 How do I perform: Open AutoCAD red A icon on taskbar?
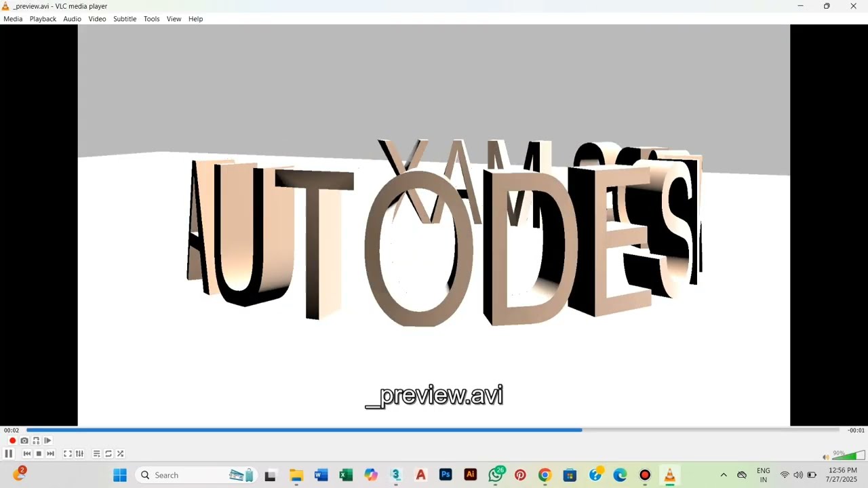pyautogui.click(x=420, y=475)
